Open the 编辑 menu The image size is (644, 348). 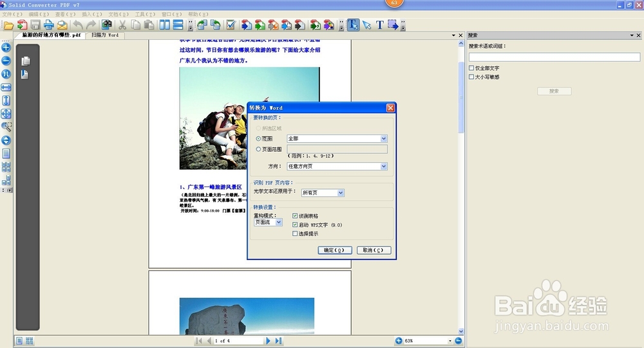coord(39,14)
